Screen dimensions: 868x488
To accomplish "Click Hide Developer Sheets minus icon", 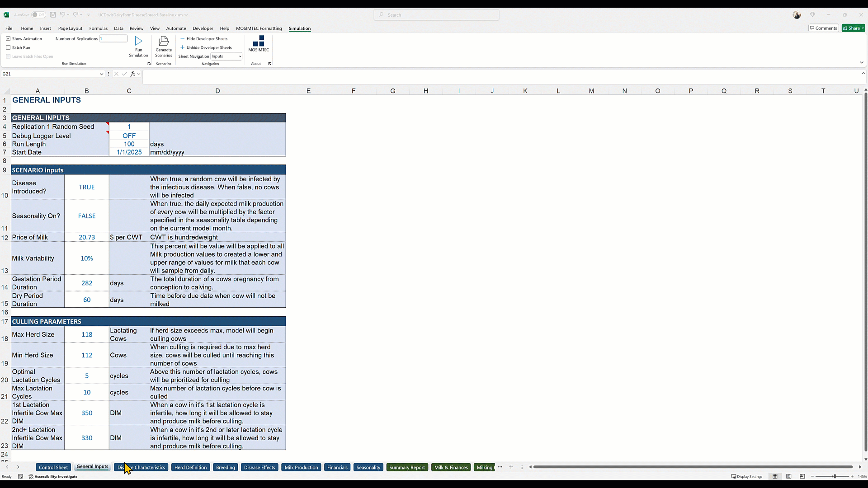I will [x=182, y=38].
